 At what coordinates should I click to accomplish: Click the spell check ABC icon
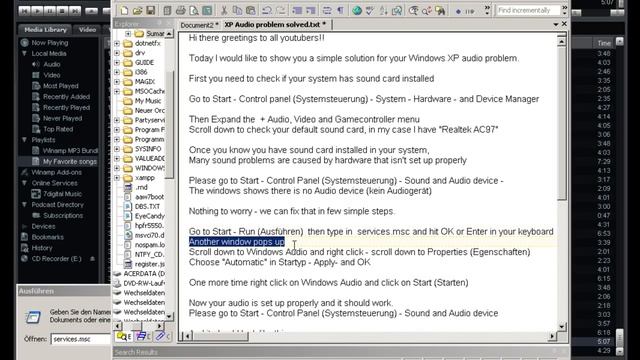[x=370, y=11]
